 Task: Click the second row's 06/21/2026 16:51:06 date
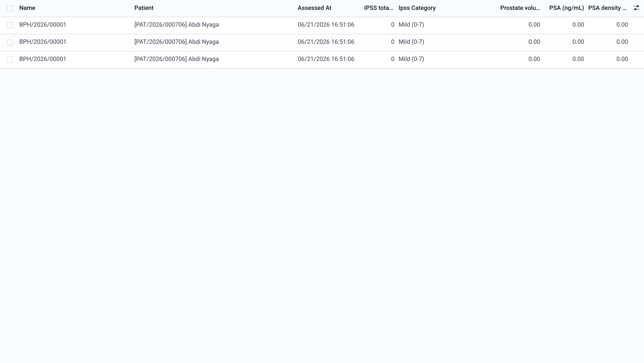coord(326,42)
